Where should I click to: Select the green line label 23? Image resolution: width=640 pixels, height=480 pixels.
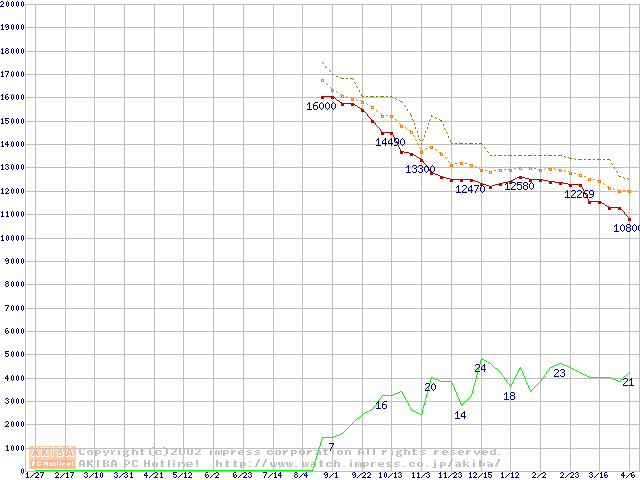560,373
